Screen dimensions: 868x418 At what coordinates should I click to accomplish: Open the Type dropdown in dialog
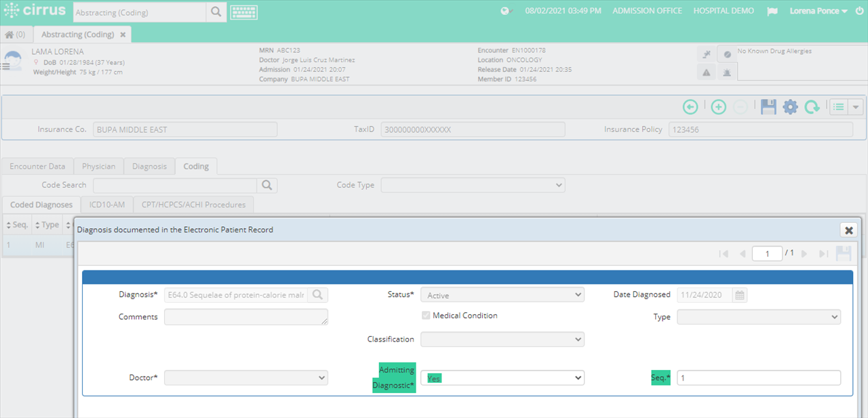click(x=759, y=317)
